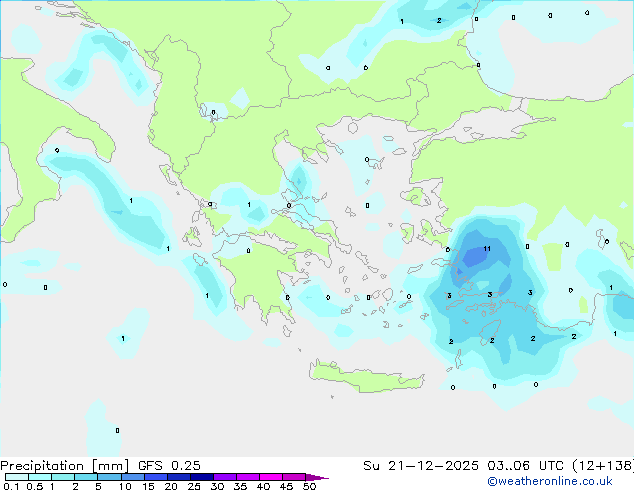
Task: Click the 'Su 21-12-2025' date text
Action: pos(421,466)
